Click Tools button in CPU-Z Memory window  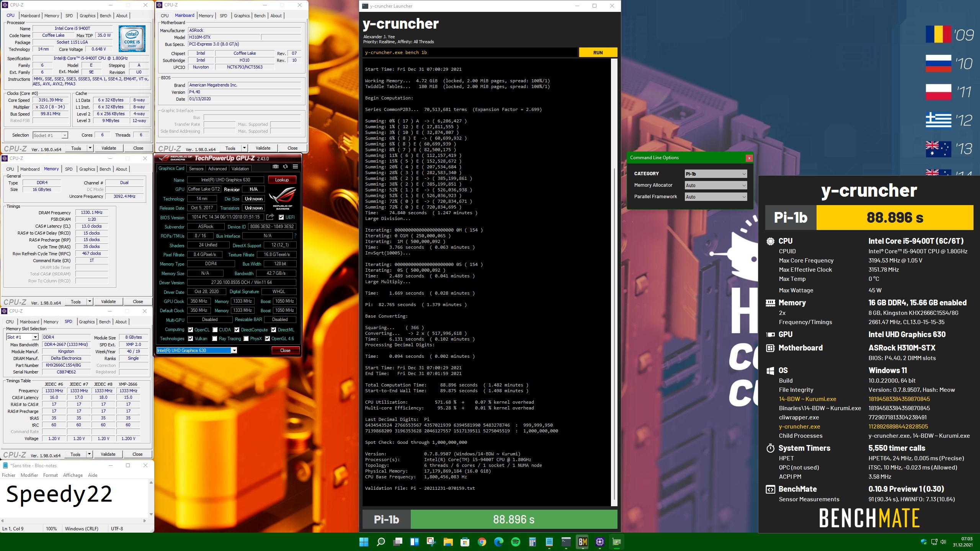pos(76,302)
